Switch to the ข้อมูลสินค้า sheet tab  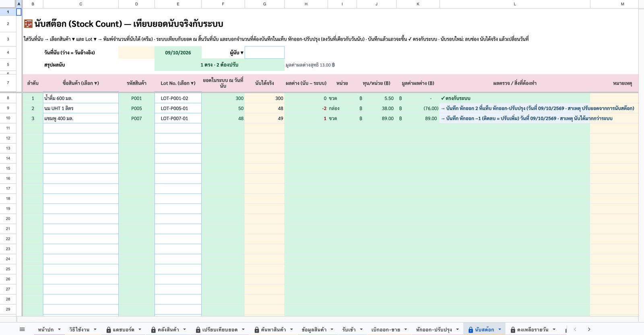314,329
